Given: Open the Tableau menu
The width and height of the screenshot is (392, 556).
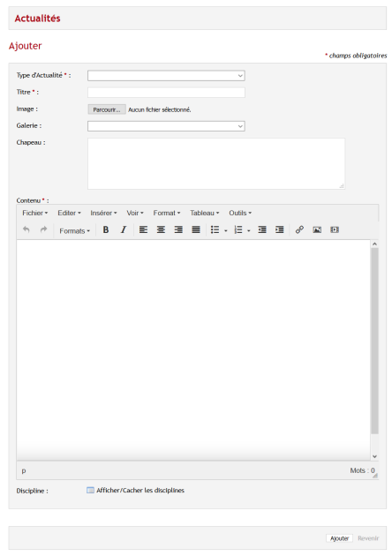Looking at the screenshot, I should [x=204, y=213].
